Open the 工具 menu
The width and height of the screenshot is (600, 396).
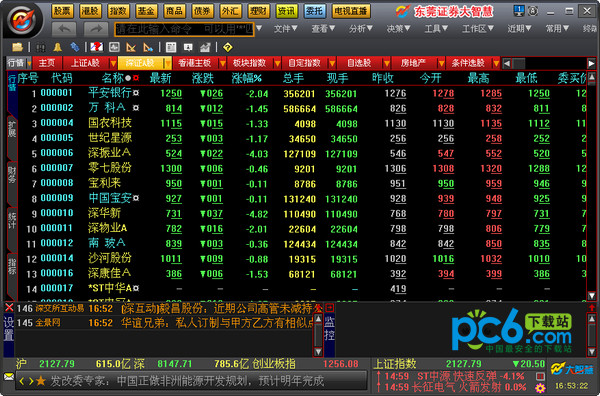(x=436, y=28)
